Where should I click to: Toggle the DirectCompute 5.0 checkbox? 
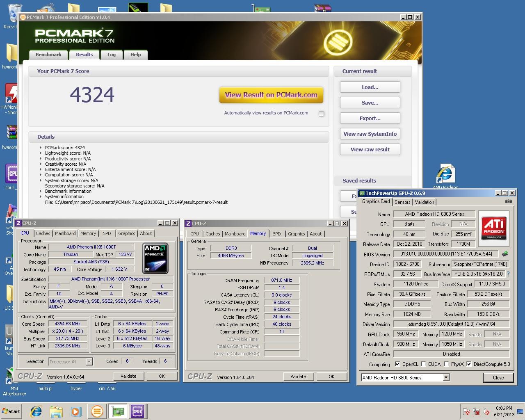(x=469, y=364)
